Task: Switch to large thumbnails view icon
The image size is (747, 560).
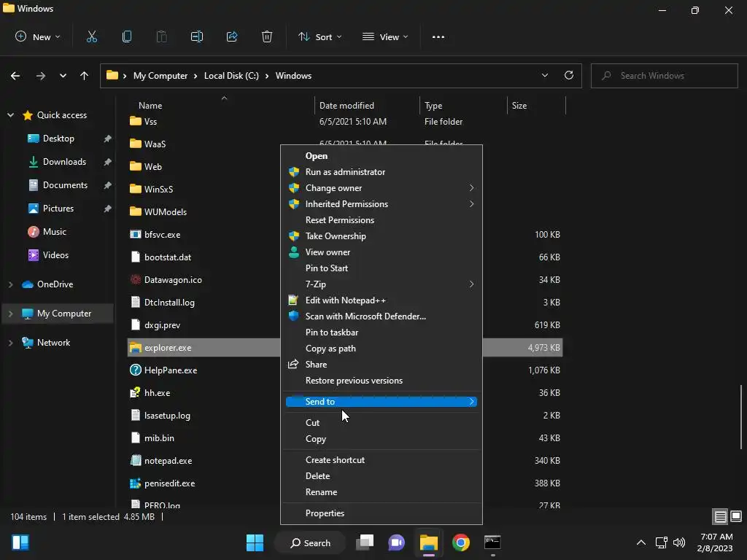Action: (736, 517)
